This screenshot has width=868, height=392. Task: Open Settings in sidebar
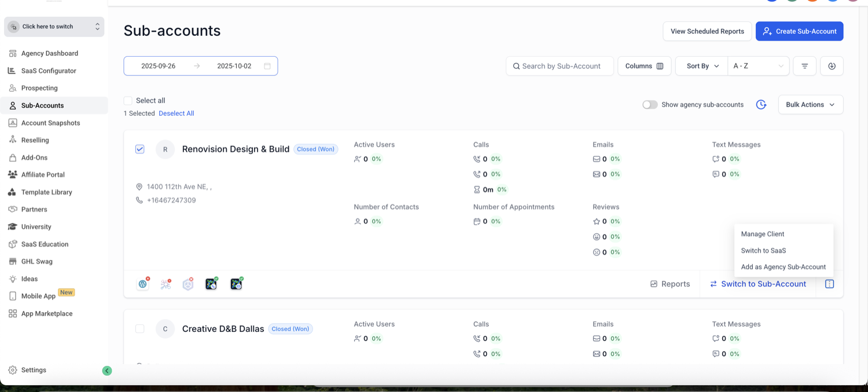tap(34, 370)
